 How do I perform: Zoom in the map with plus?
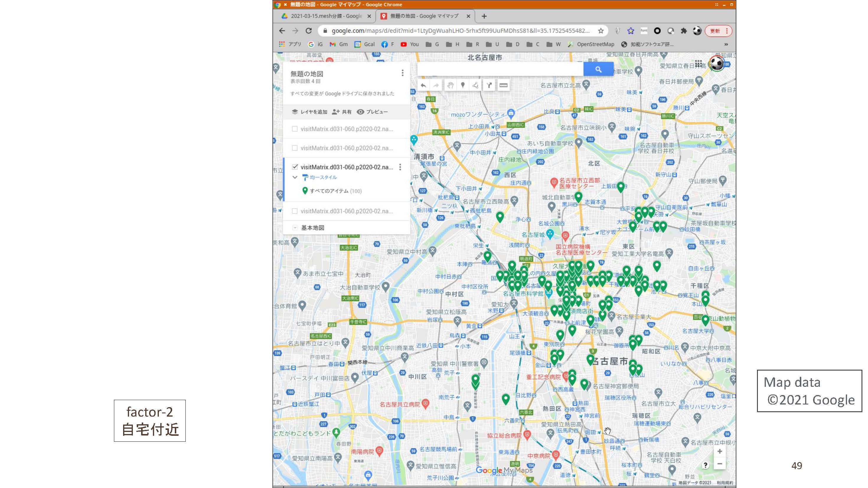coord(719,451)
